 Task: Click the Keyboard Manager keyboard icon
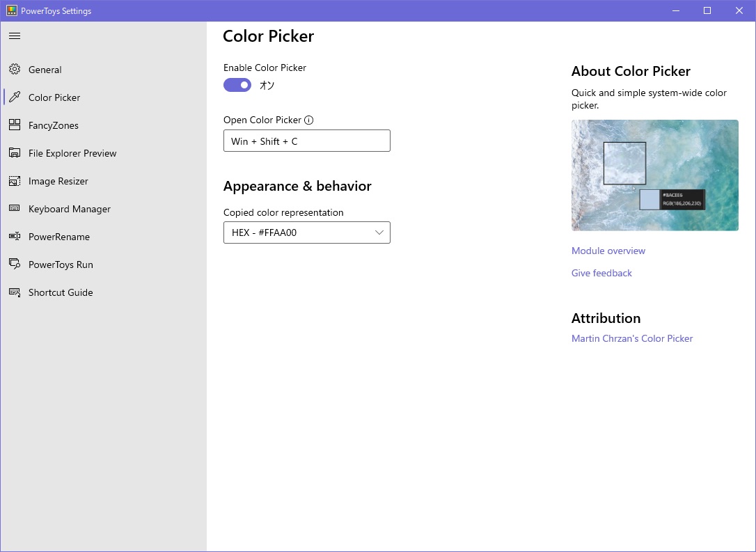15,208
